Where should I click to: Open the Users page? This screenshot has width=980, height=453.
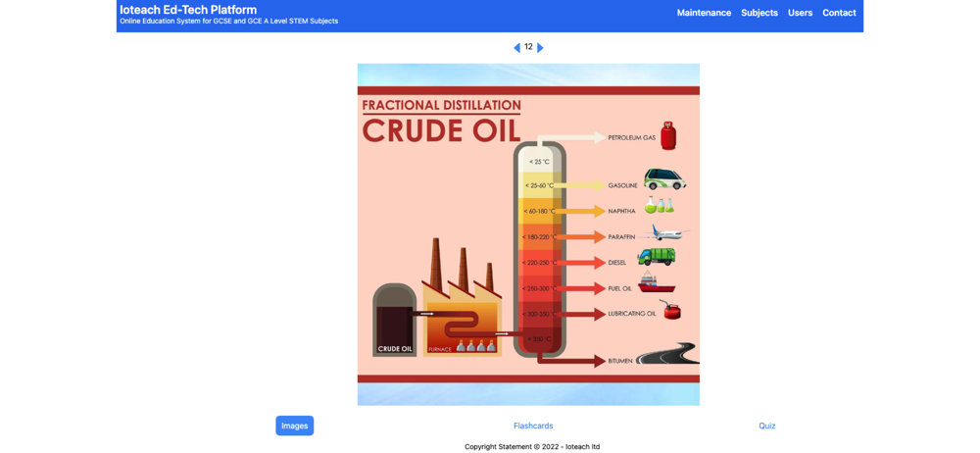pos(800,13)
